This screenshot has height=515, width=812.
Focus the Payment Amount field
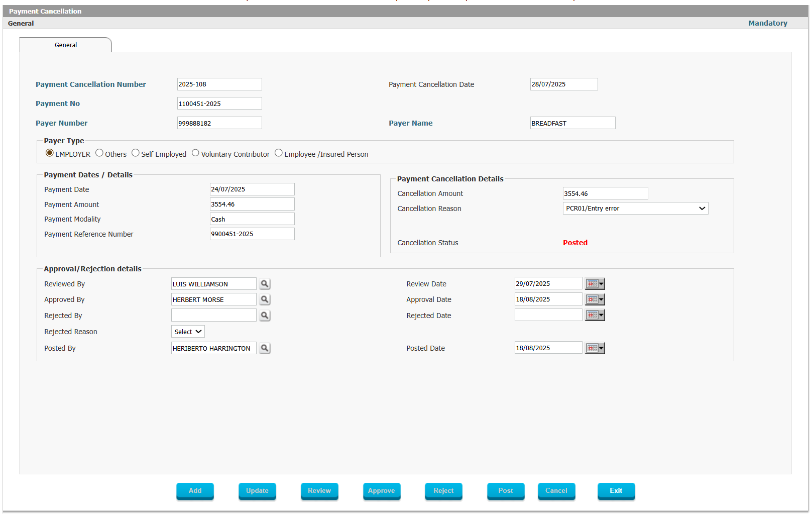(x=252, y=204)
